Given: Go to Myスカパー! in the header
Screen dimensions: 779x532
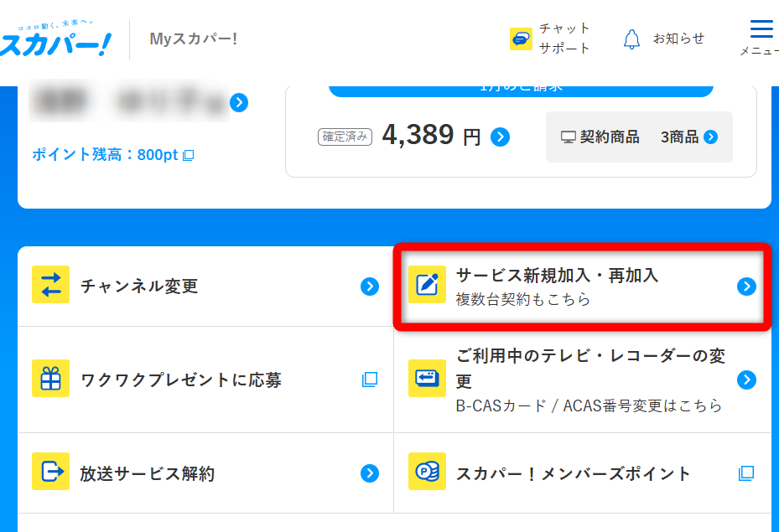Looking at the screenshot, I should 192,38.
